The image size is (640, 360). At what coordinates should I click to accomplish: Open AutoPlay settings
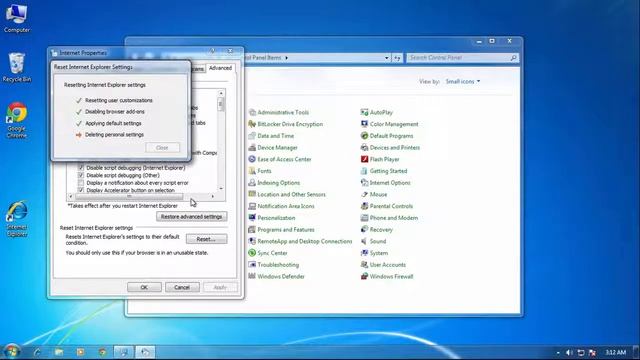point(377,112)
